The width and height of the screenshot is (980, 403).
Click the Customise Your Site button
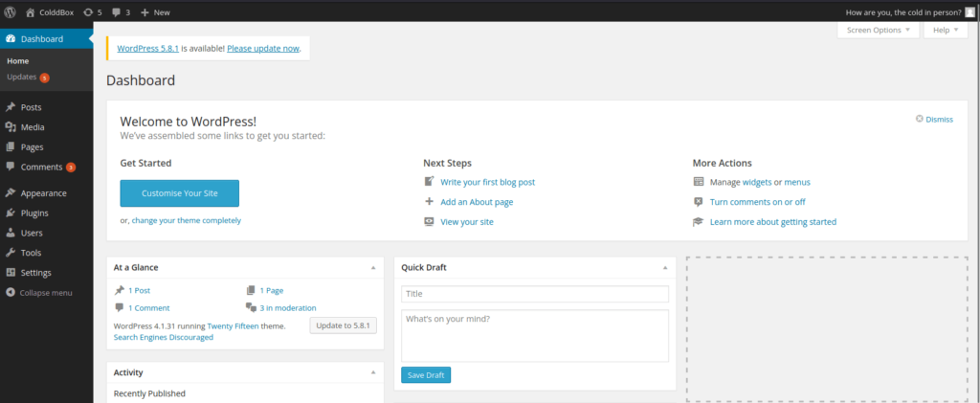[x=179, y=193]
